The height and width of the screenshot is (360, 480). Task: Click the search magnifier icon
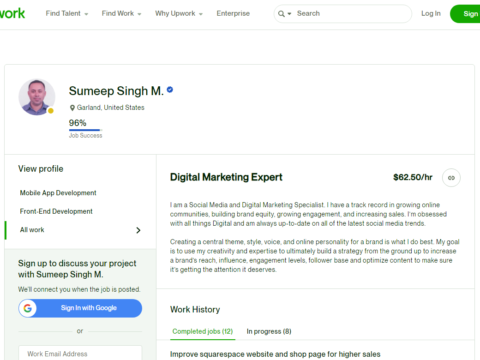point(281,14)
